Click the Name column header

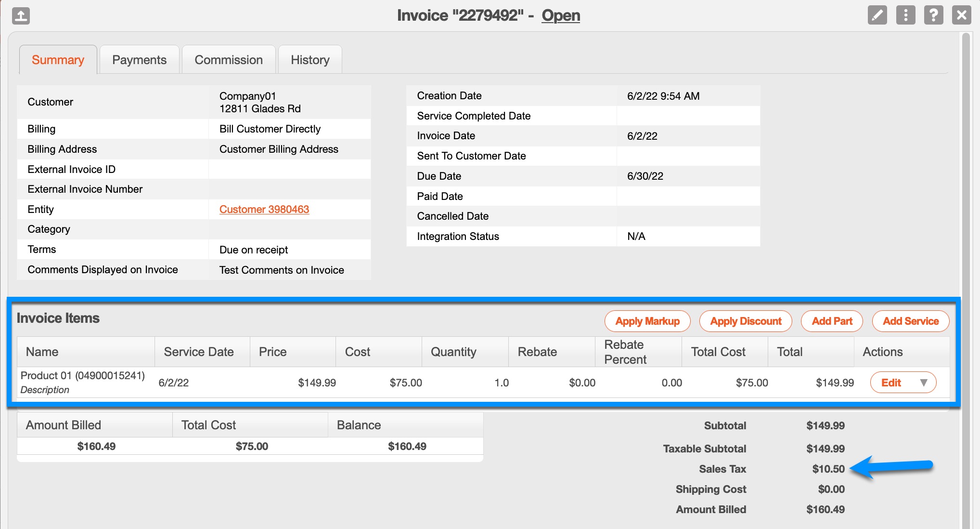pyautogui.click(x=42, y=352)
